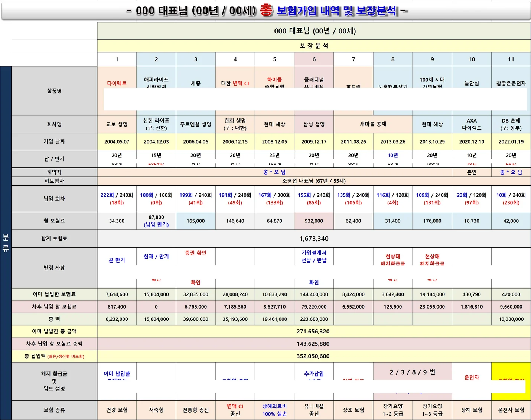Screen dimensions: 531x420
Task: Select monthly premium 165,000
Action: 196,221
